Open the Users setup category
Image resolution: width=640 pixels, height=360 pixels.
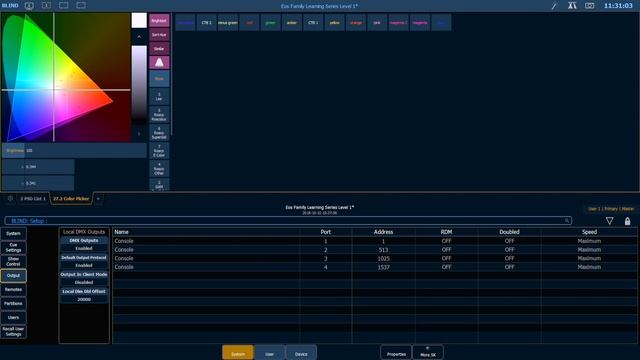13,317
